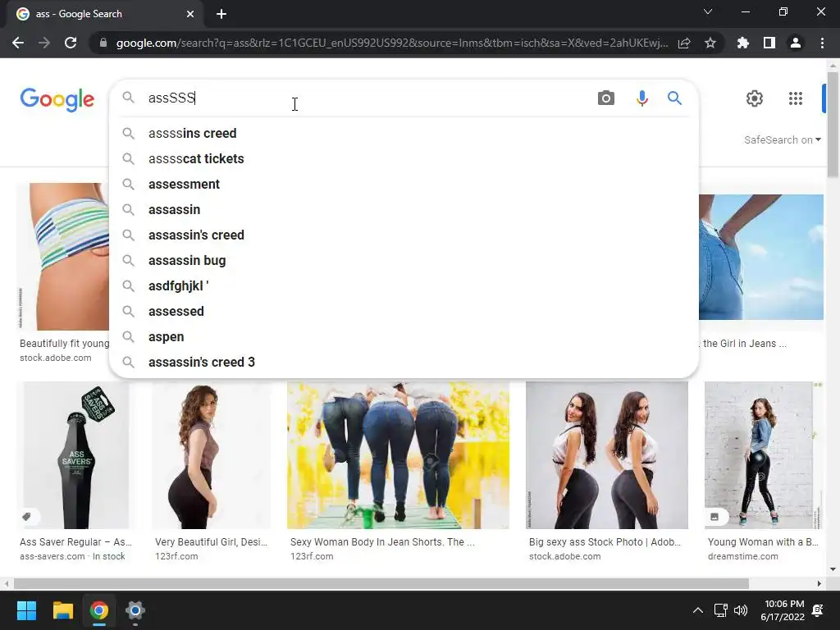Select the 'assssins creed' suggestion

(404, 134)
